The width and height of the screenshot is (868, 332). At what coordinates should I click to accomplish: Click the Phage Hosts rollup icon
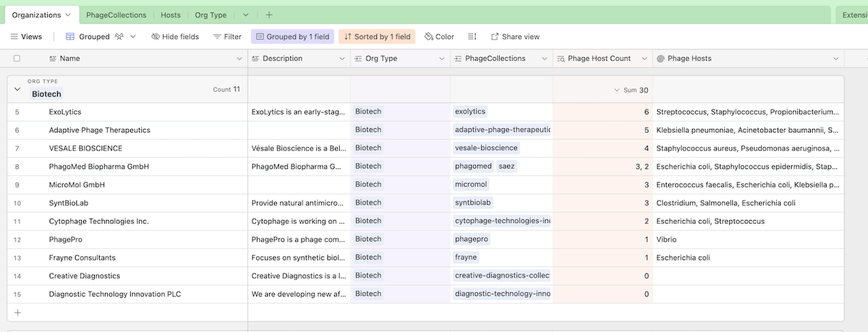(660, 59)
